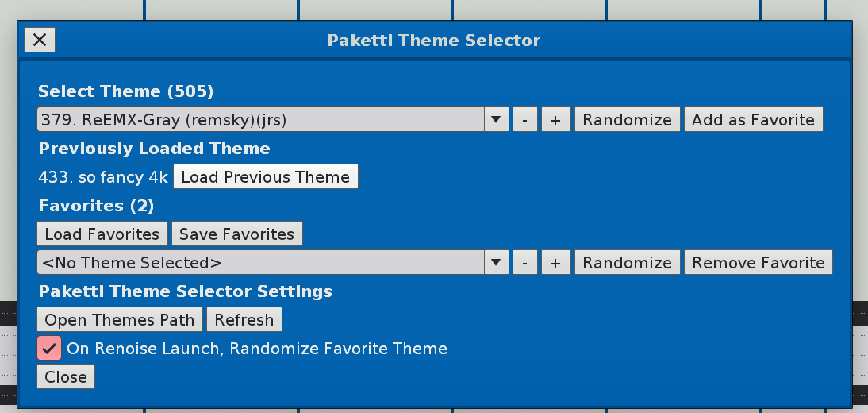Viewport: 868px width, 413px height.
Task: Click Load Favorites button
Action: click(102, 234)
